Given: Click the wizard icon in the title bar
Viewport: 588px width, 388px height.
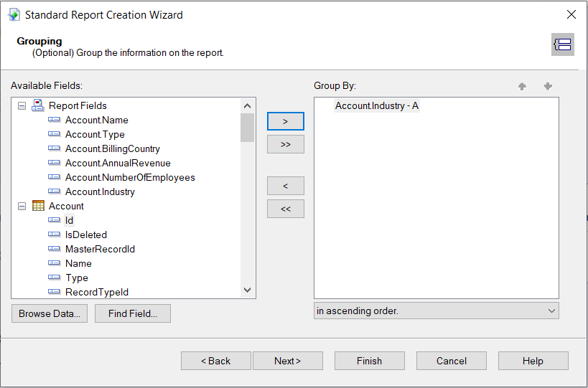Looking at the screenshot, I should 14,14.
